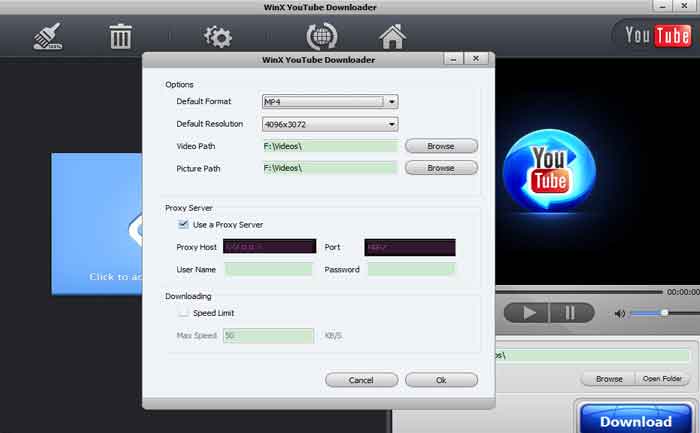Browse for the Picture Path
The height and width of the screenshot is (433, 700).
click(441, 168)
